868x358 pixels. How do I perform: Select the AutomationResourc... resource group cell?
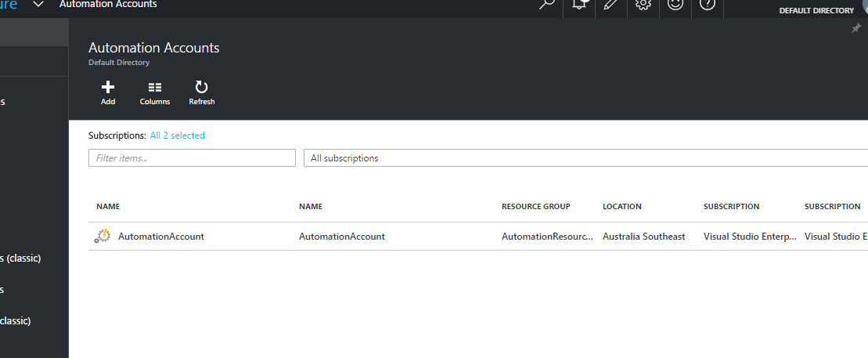click(547, 237)
